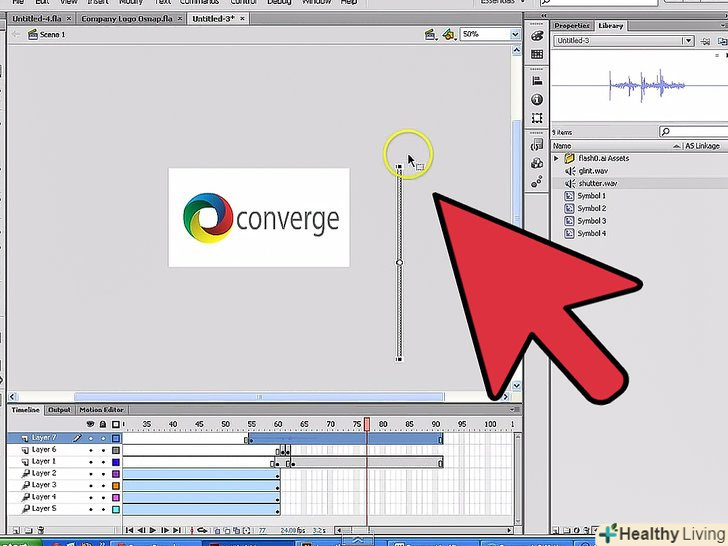Click the Edit Symbols icon
The height and width of the screenshot is (546, 728).
pyautogui.click(x=448, y=34)
